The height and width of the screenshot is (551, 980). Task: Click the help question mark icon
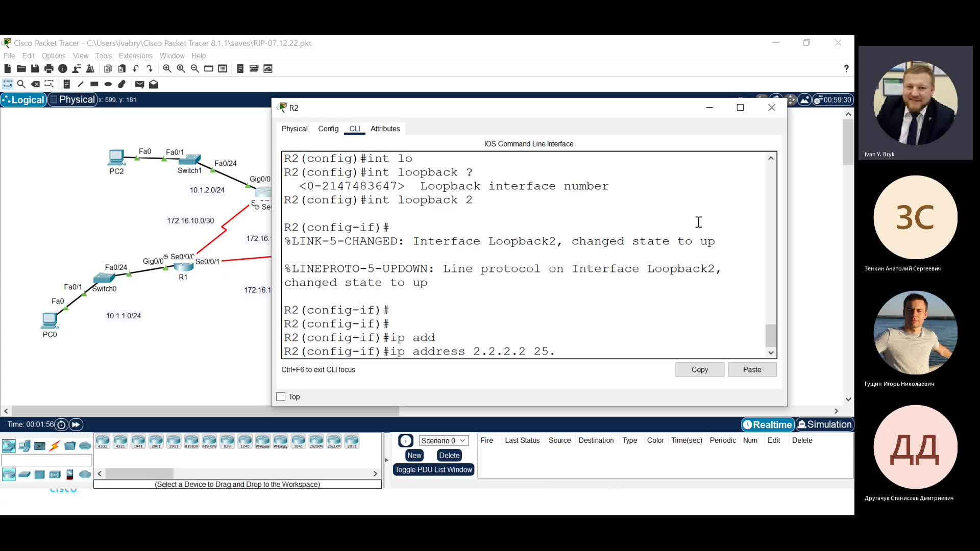(846, 69)
